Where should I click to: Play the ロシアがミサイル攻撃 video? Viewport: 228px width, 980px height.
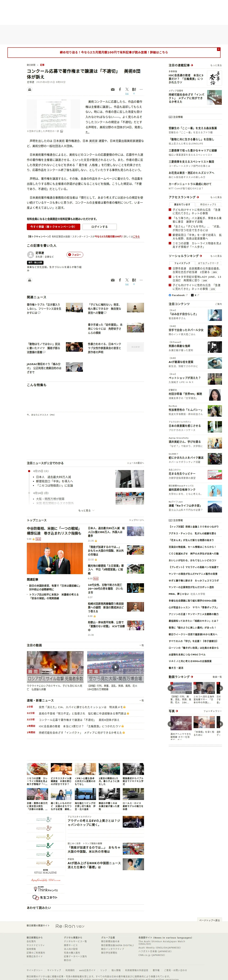[x=55, y=667]
